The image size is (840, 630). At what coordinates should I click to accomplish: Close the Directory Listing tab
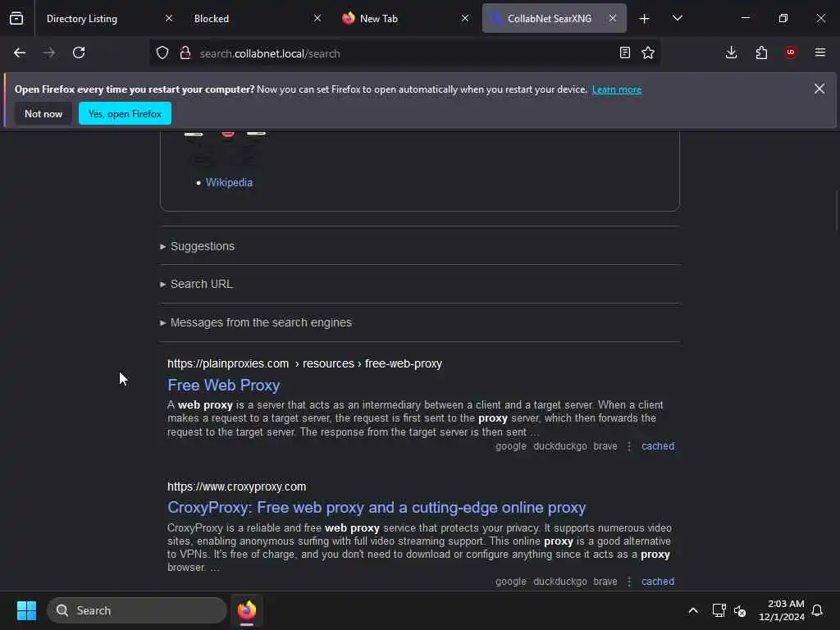(x=169, y=18)
